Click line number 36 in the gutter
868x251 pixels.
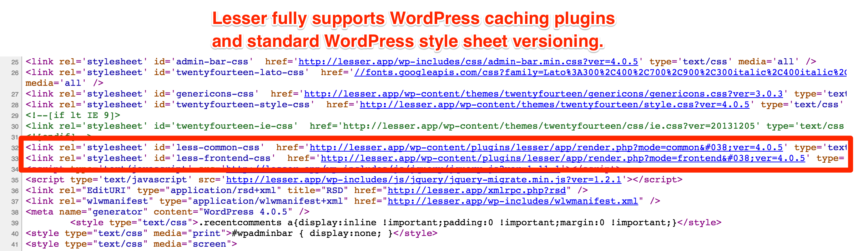point(15,191)
